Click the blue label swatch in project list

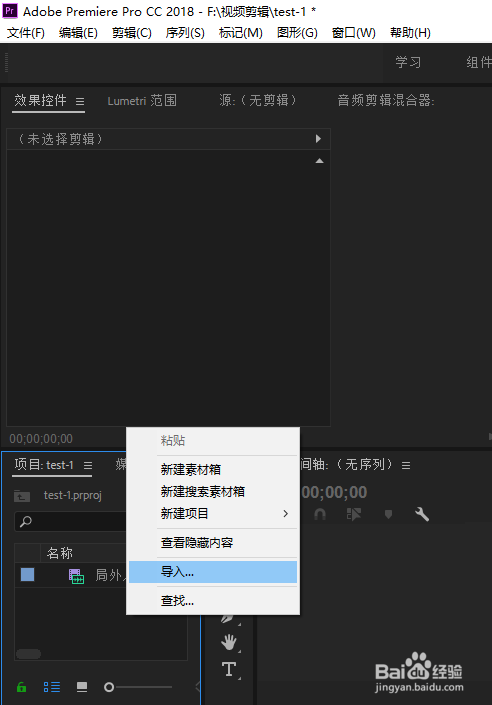tap(27, 575)
